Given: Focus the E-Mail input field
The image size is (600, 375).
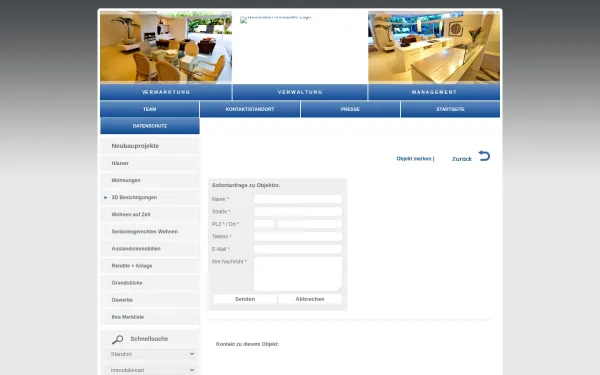Looking at the screenshot, I should coord(298,249).
